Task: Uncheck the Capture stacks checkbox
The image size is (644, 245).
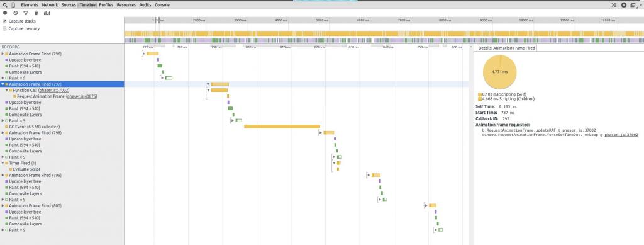Action: 4,21
